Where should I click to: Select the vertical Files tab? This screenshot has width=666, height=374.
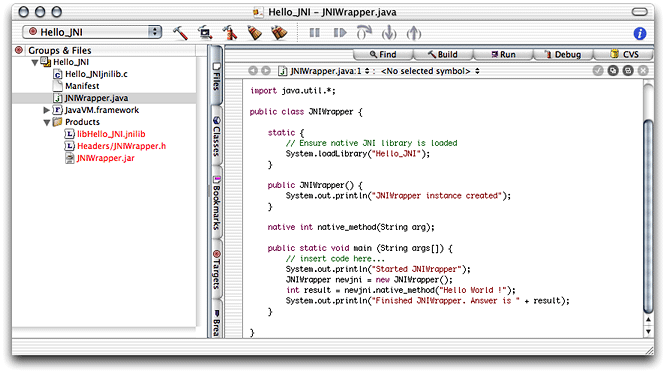[x=216, y=76]
